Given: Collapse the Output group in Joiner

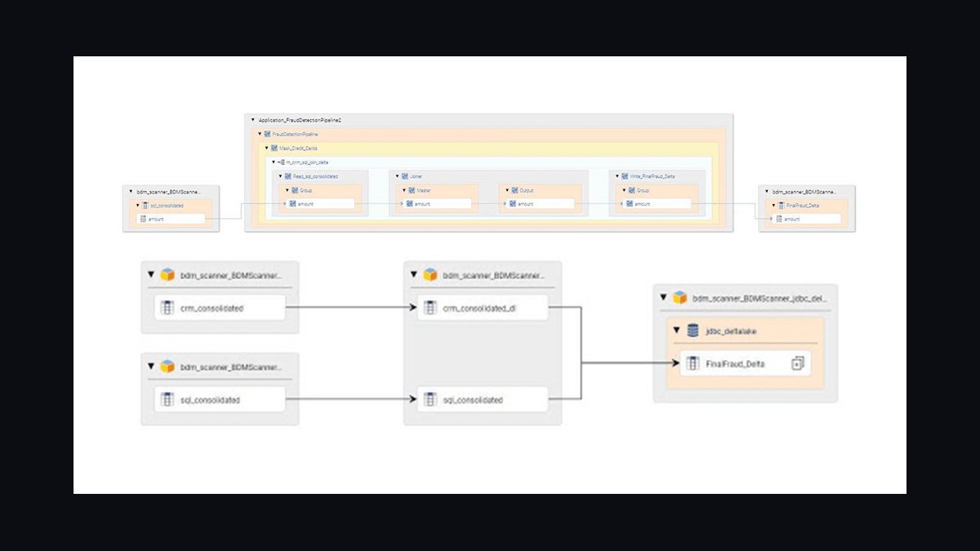Looking at the screenshot, I should [x=507, y=190].
